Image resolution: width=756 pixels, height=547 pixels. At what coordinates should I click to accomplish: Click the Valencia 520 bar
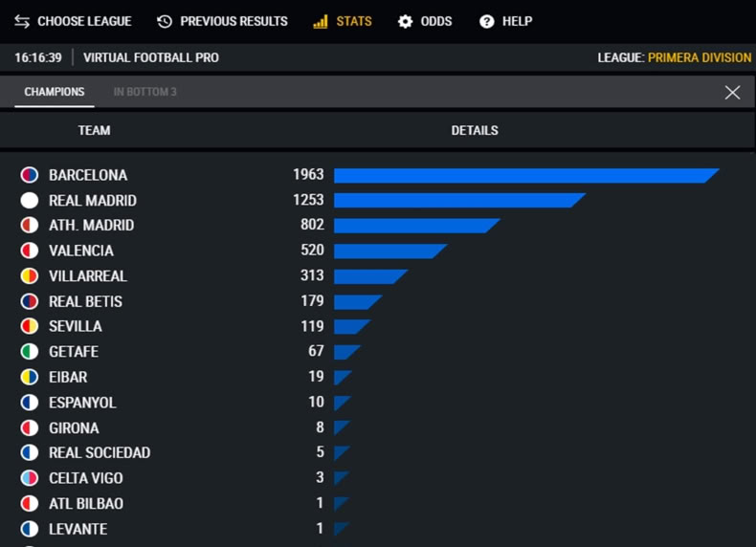click(x=390, y=252)
